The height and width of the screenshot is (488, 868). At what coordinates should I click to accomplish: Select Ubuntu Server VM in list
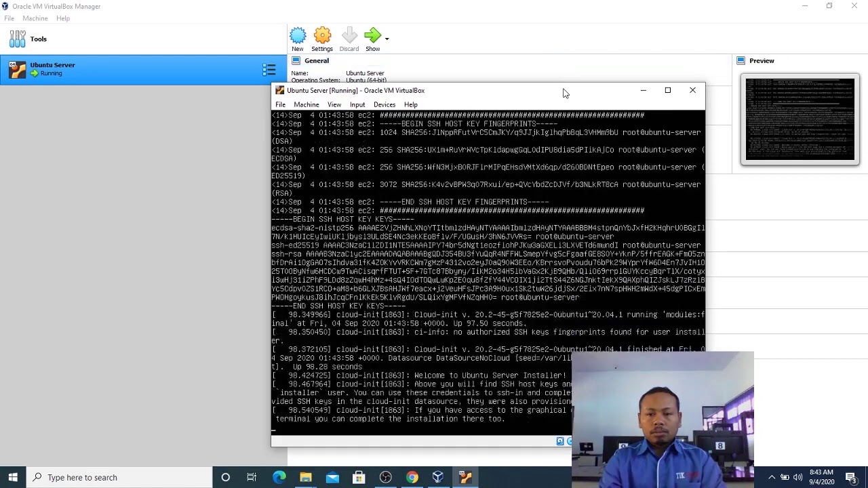[144, 69]
